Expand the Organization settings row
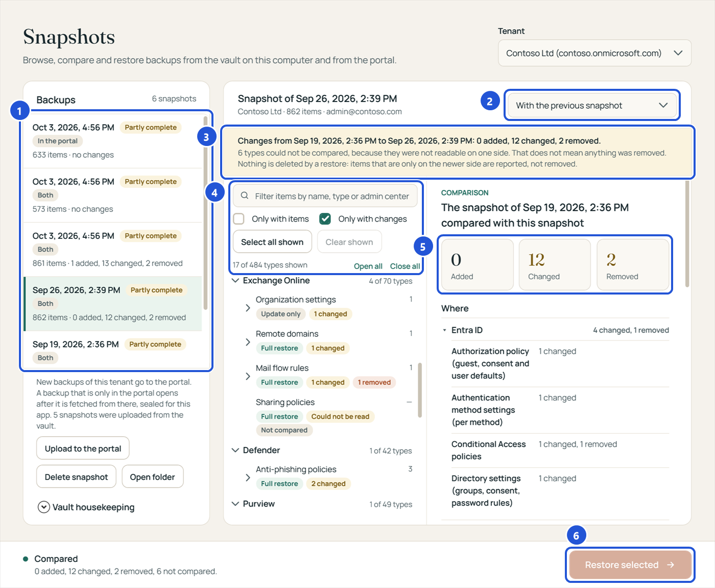This screenshot has width=715, height=588. click(x=248, y=308)
